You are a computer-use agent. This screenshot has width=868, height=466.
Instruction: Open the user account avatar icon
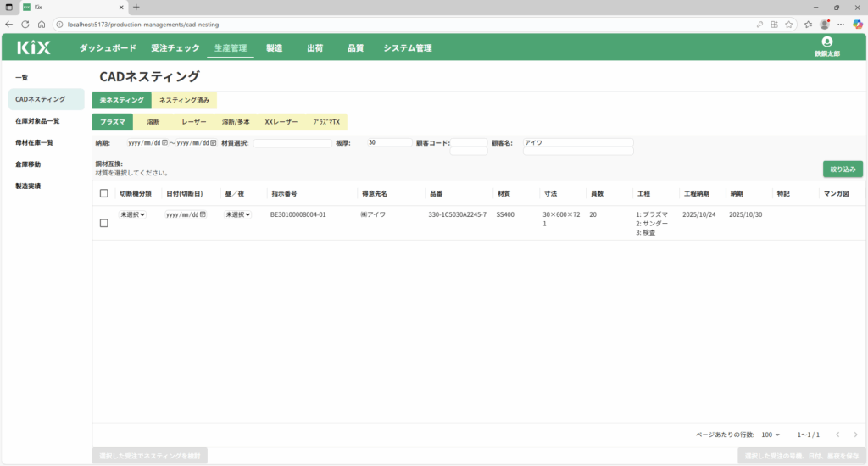[827, 42]
